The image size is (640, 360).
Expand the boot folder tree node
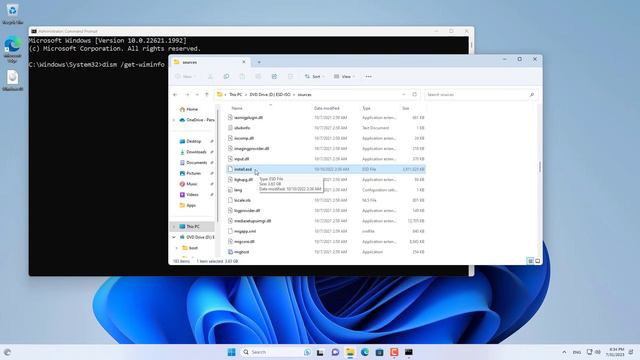click(177, 248)
